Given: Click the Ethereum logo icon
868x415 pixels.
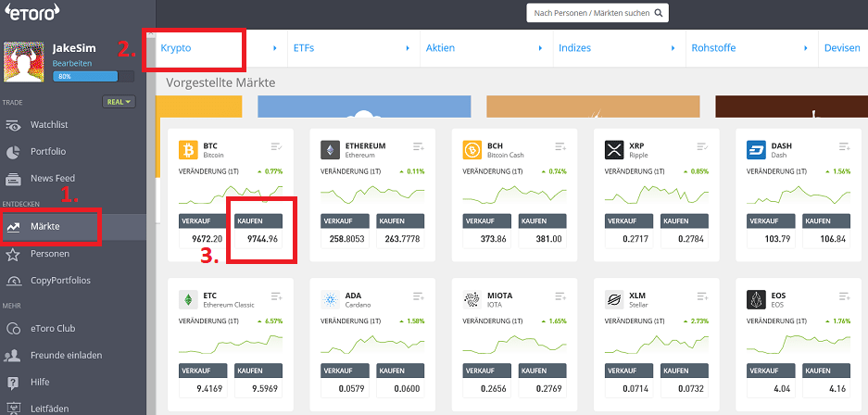Looking at the screenshot, I should (330, 150).
